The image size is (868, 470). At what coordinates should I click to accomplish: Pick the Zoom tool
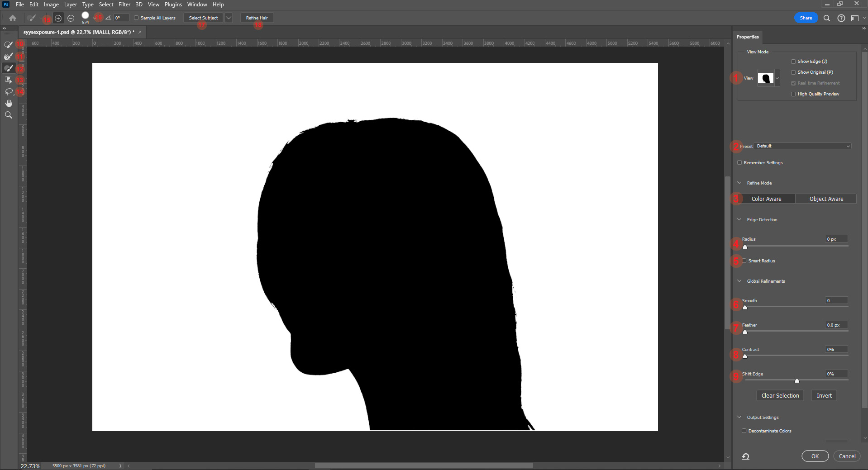[8, 115]
